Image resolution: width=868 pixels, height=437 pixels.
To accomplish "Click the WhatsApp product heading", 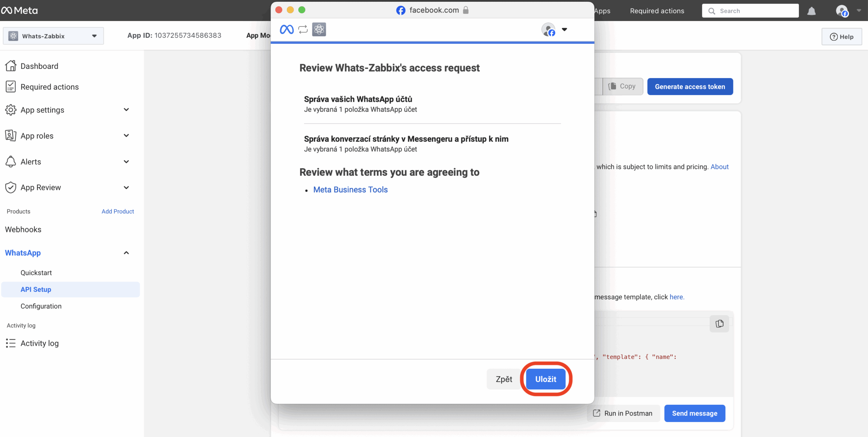I will (23, 253).
